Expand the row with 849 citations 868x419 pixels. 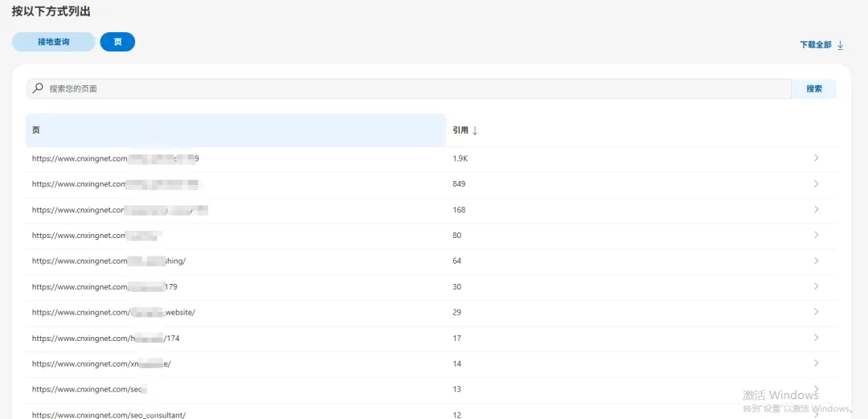[x=816, y=184]
